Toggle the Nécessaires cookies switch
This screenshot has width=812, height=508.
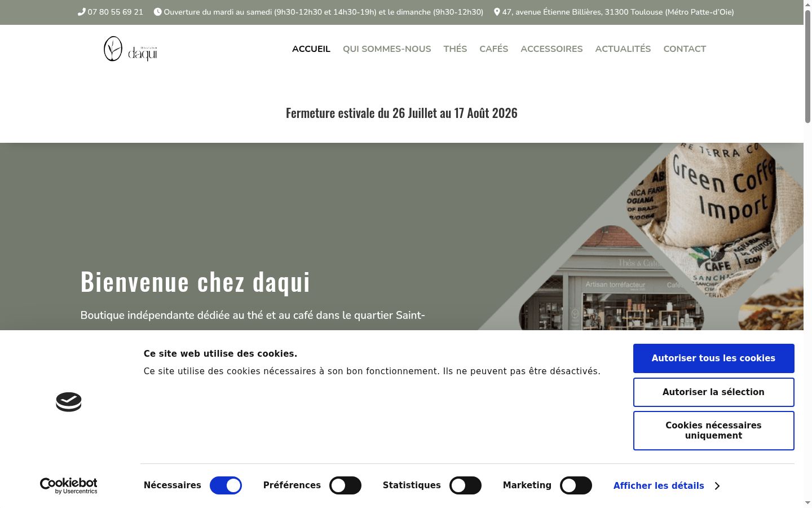coord(226,485)
